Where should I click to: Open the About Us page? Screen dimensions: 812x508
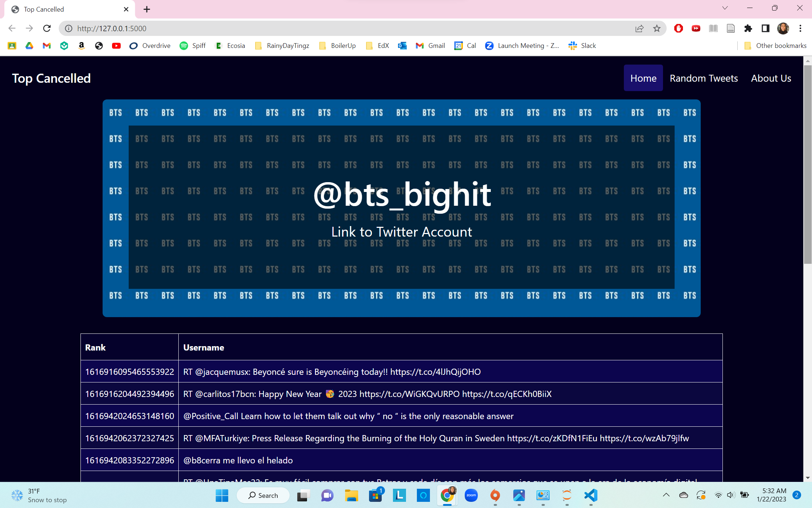pyautogui.click(x=771, y=78)
